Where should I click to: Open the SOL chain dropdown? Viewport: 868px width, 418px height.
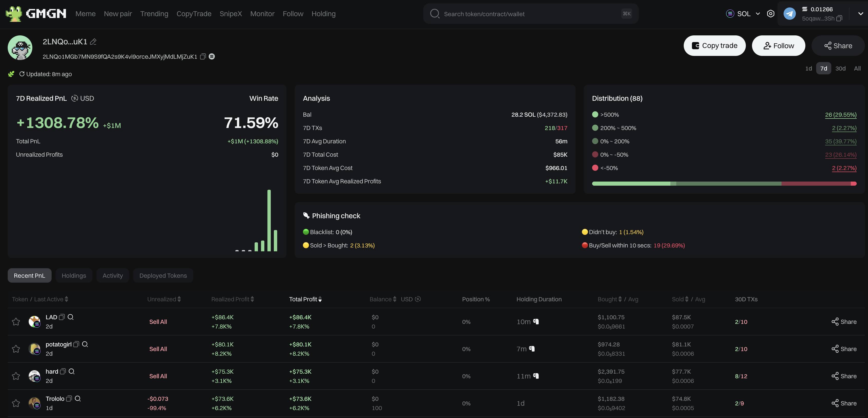click(x=743, y=14)
